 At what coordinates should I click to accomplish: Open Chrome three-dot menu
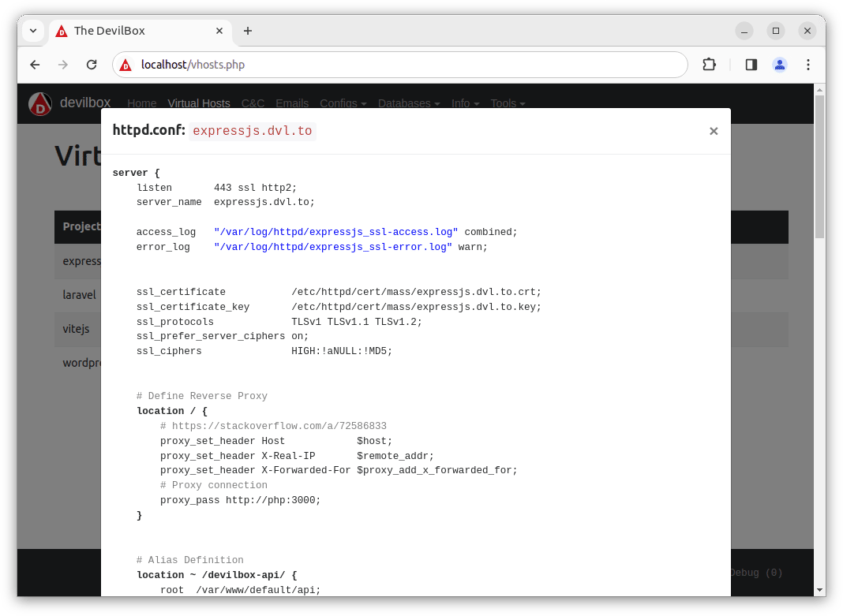[807, 65]
